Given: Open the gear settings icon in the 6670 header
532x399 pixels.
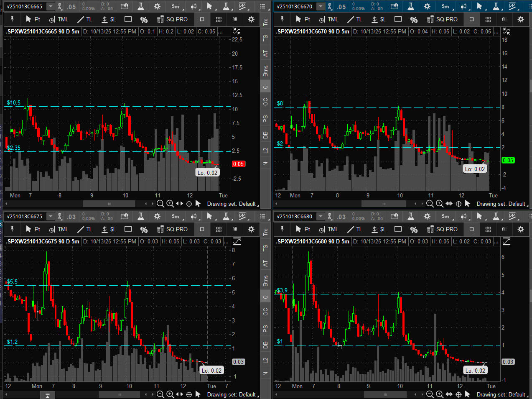Looking at the screenshot, I should (x=427, y=6).
